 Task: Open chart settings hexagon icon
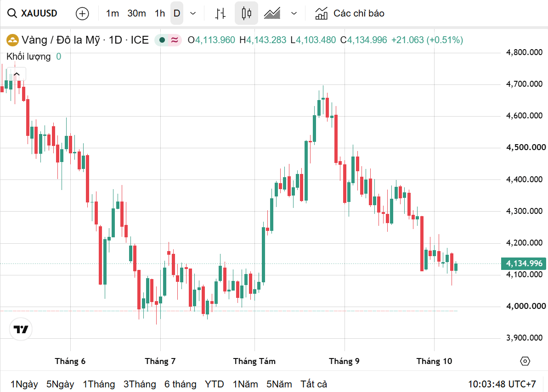525,361
